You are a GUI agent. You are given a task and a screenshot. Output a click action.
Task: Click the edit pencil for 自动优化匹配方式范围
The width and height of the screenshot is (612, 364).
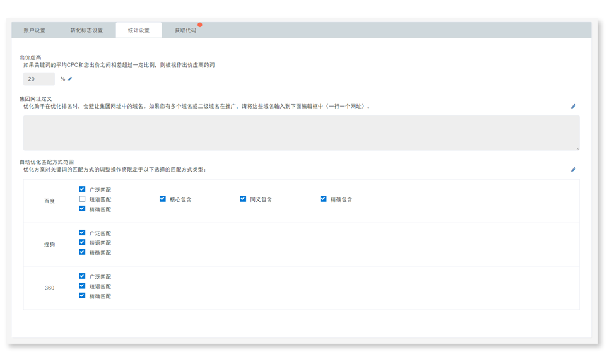click(x=573, y=169)
